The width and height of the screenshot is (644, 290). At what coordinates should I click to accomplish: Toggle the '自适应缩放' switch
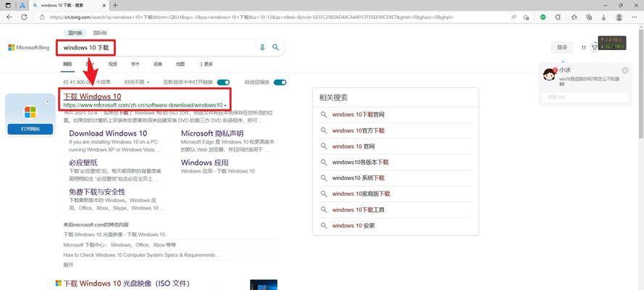pyautogui.click(x=280, y=82)
